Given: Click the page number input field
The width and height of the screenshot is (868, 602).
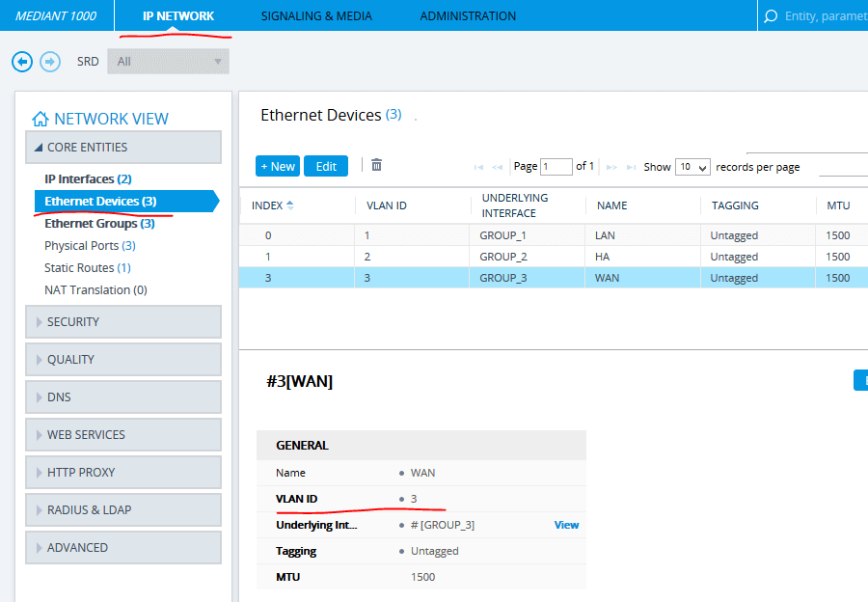Looking at the screenshot, I should click(556, 167).
